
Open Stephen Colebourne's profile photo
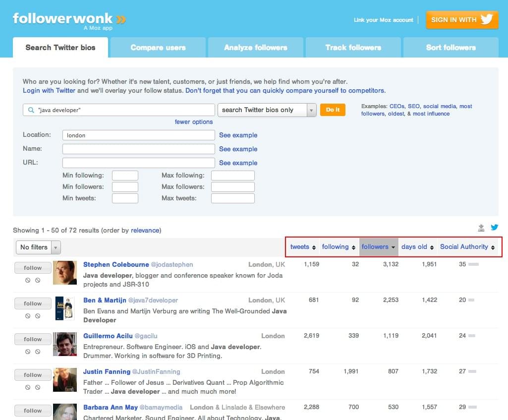pyautogui.click(x=65, y=273)
